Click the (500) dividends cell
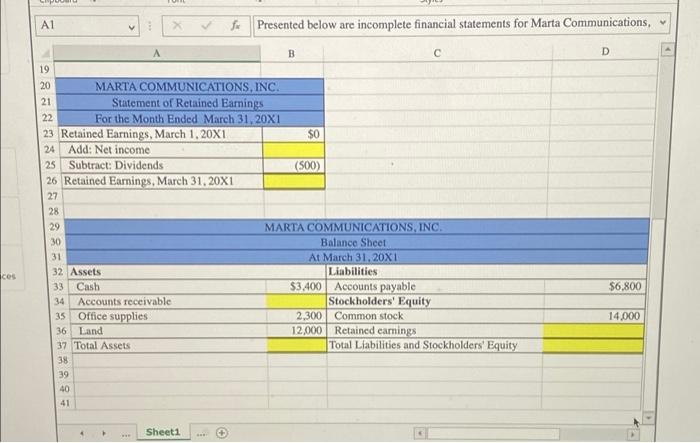The image size is (700, 443). point(294,165)
